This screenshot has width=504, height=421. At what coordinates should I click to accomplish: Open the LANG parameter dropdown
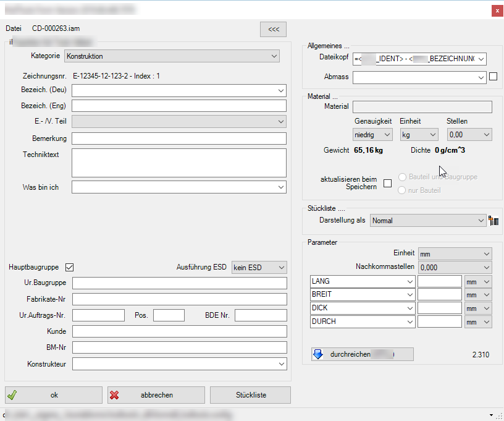[363, 281]
